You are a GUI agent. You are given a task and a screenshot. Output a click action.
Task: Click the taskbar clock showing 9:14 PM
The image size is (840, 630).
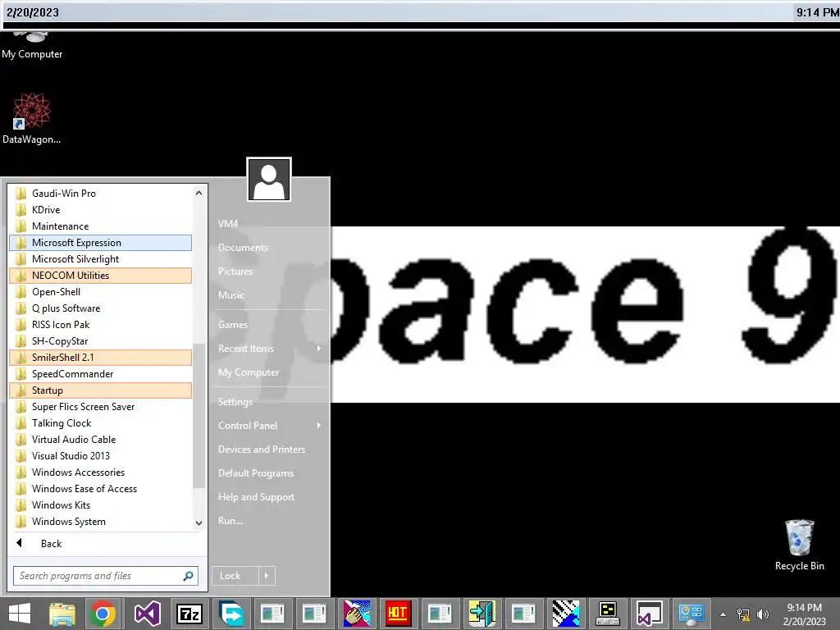pos(804,614)
